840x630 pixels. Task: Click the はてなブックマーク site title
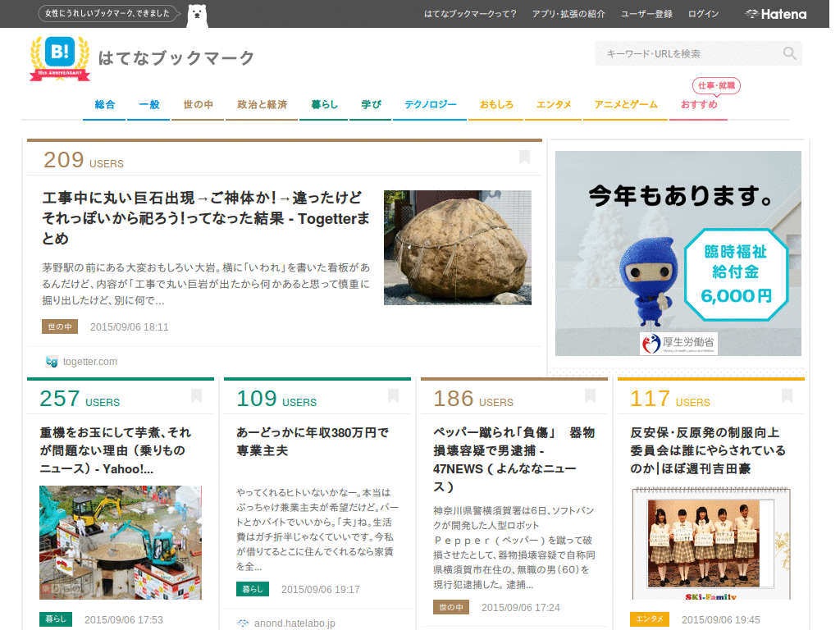(176, 58)
